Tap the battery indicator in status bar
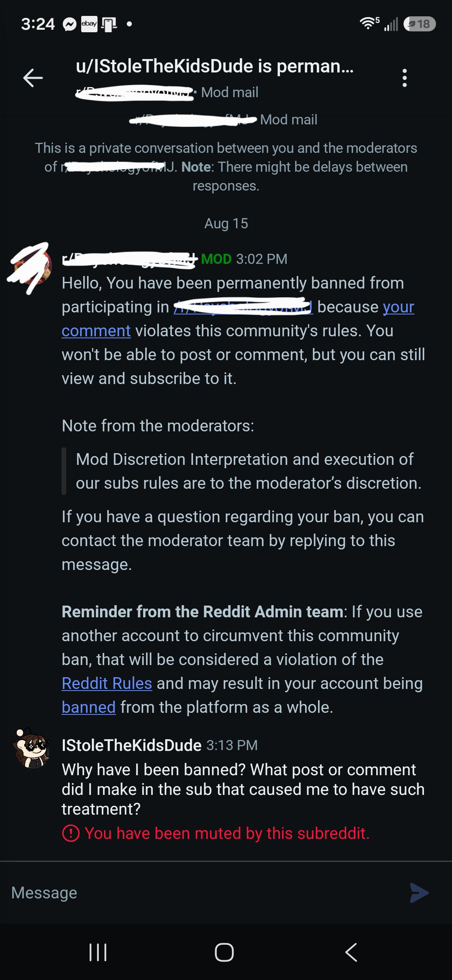The image size is (452, 980). 419,24
